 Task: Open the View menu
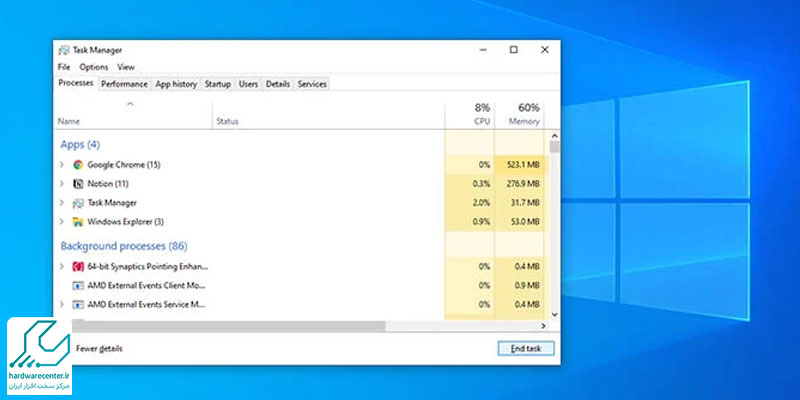click(126, 67)
